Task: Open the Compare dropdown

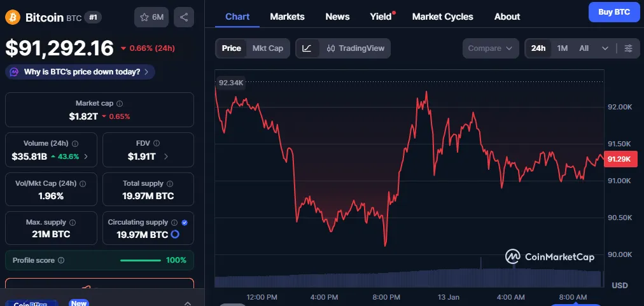Action: tap(491, 48)
